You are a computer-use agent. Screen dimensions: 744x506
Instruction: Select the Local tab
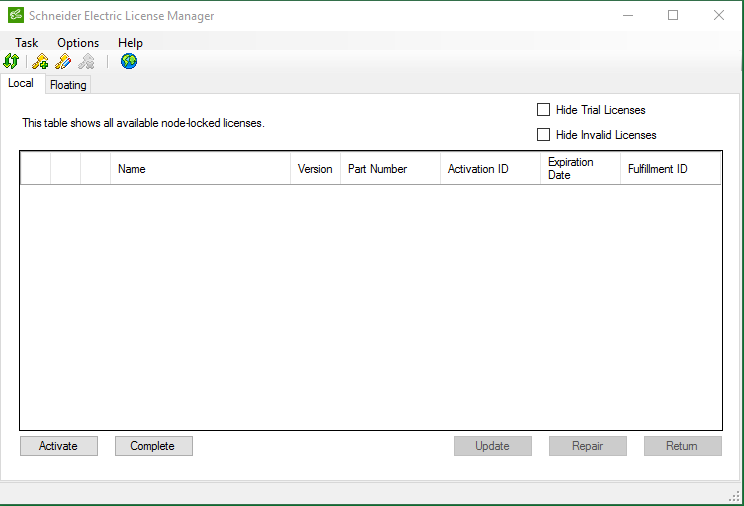pos(21,83)
